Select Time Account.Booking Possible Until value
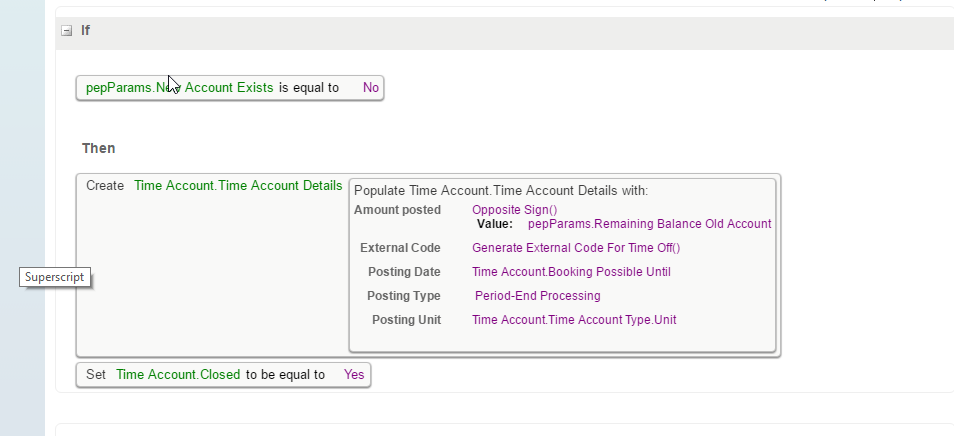The image size is (954, 436). click(x=571, y=272)
